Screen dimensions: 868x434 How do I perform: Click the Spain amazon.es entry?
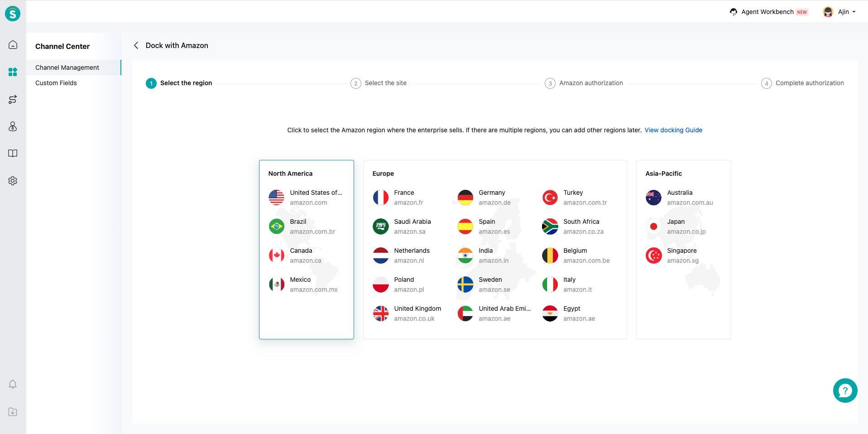tap(484, 227)
